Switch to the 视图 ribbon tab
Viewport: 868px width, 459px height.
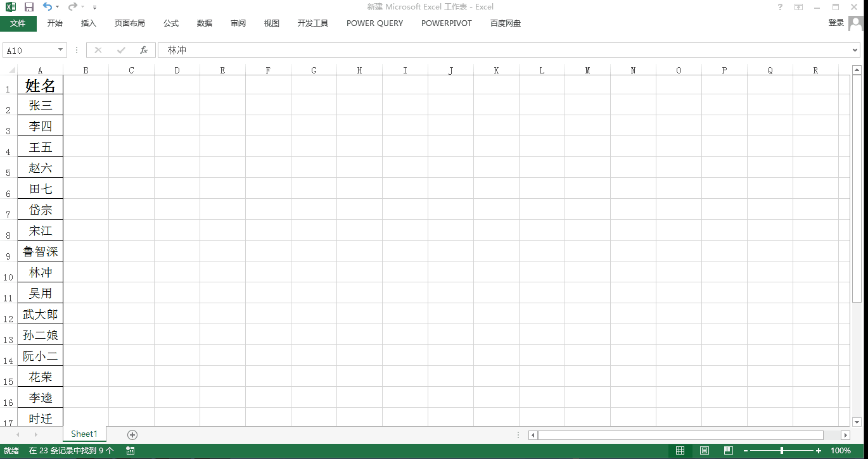click(272, 23)
